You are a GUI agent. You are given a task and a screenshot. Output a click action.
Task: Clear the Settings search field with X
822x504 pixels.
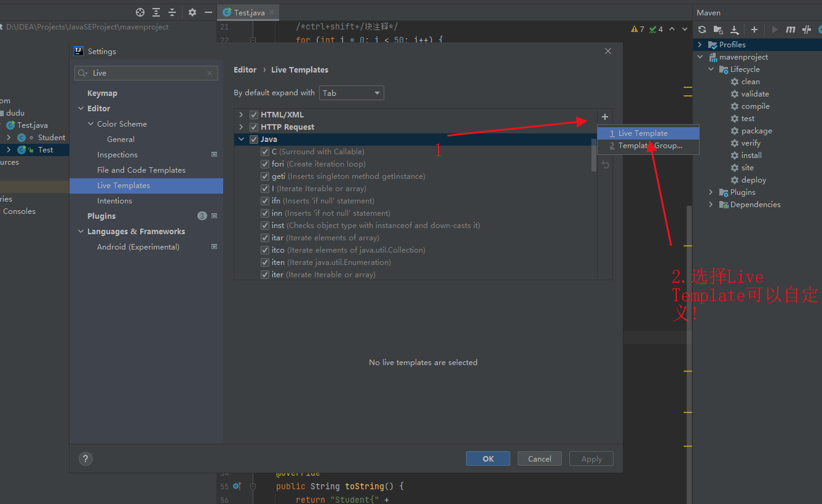pos(210,73)
